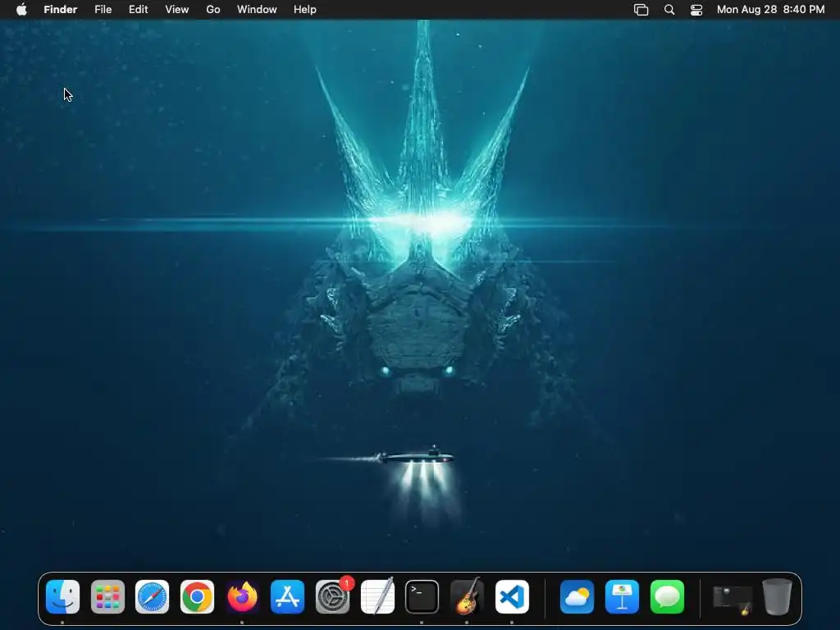Open the Weather app icon
This screenshot has width=840, height=630.
[577, 596]
